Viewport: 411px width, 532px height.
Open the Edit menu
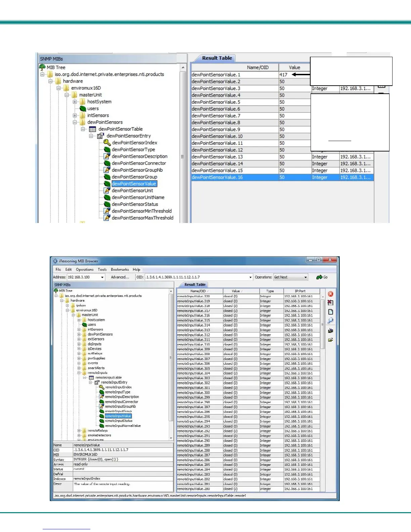[x=68, y=269]
